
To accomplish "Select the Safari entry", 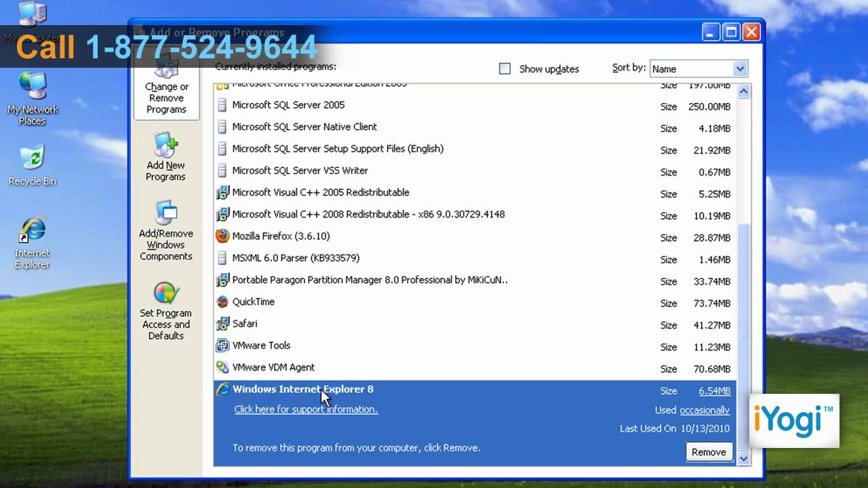I will [x=473, y=324].
